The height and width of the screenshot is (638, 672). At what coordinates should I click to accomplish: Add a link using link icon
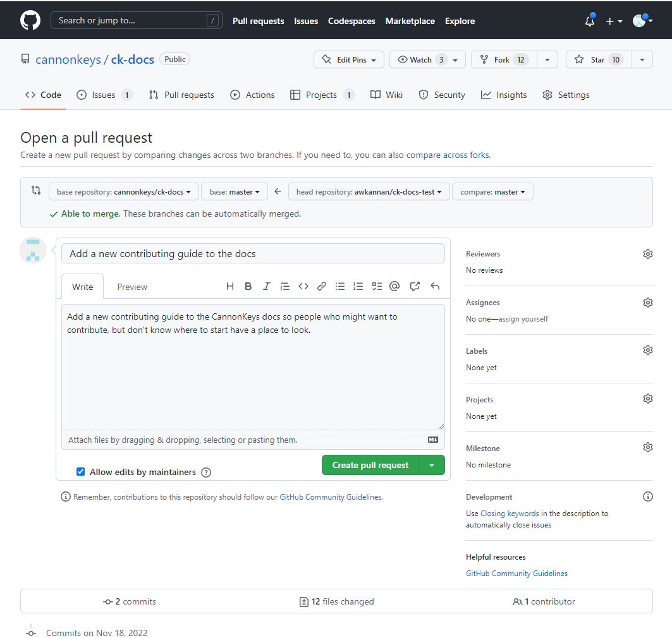pyautogui.click(x=322, y=286)
